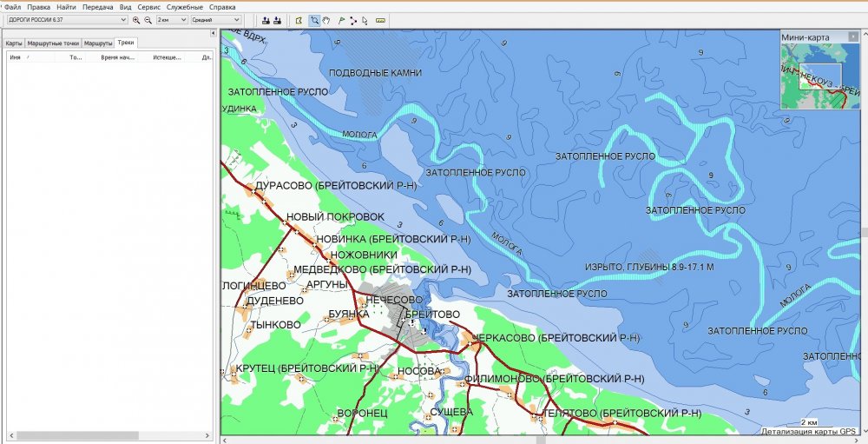868x444 pixels.
Task: Select the Route tool
Action: 352,20
